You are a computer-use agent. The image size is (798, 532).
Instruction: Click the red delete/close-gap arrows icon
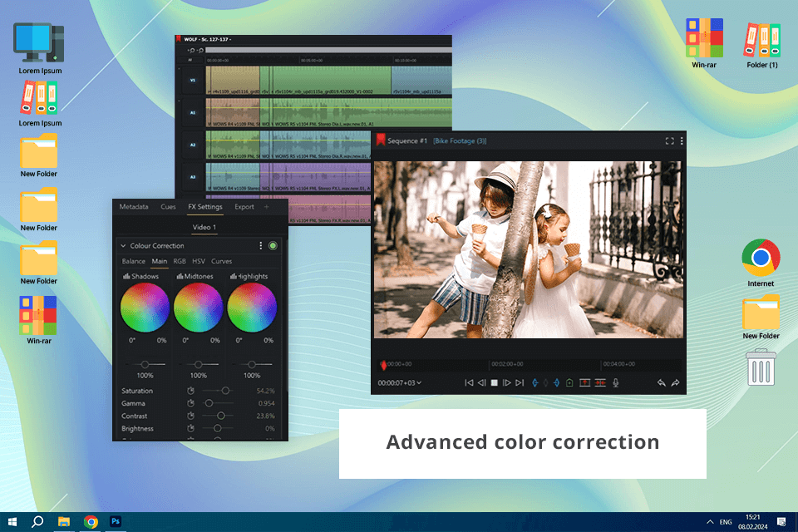pyautogui.click(x=600, y=383)
